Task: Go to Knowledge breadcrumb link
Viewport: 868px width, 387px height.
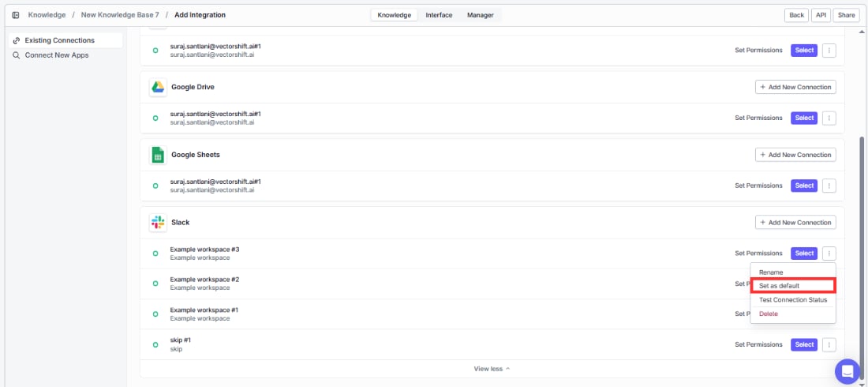Action: (47, 15)
